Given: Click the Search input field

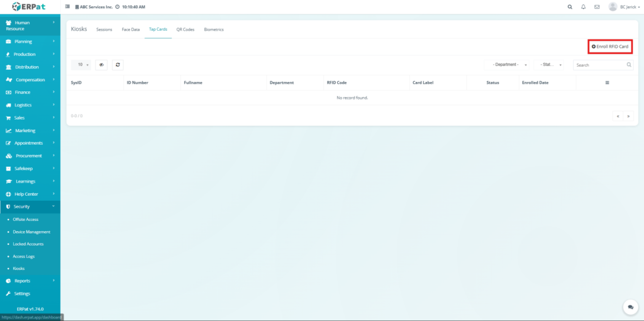Looking at the screenshot, I should point(599,65).
